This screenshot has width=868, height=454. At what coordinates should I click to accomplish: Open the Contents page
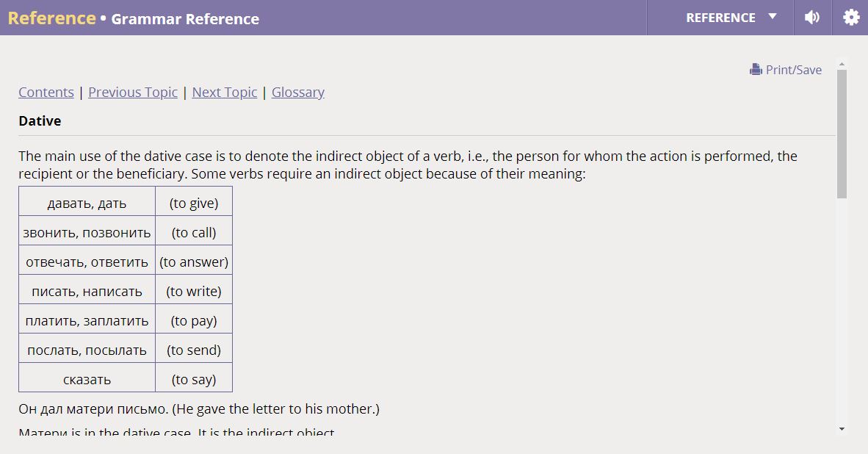pyautogui.click(x=46, y=92)
